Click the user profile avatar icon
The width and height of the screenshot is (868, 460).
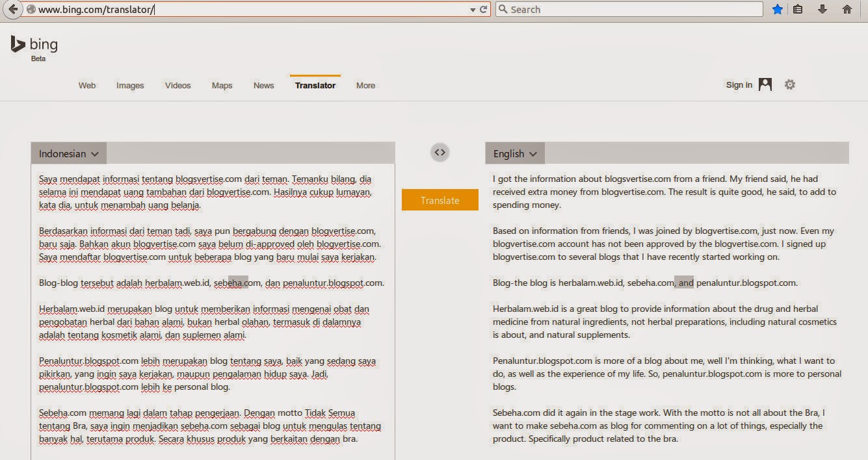[765, 84]
